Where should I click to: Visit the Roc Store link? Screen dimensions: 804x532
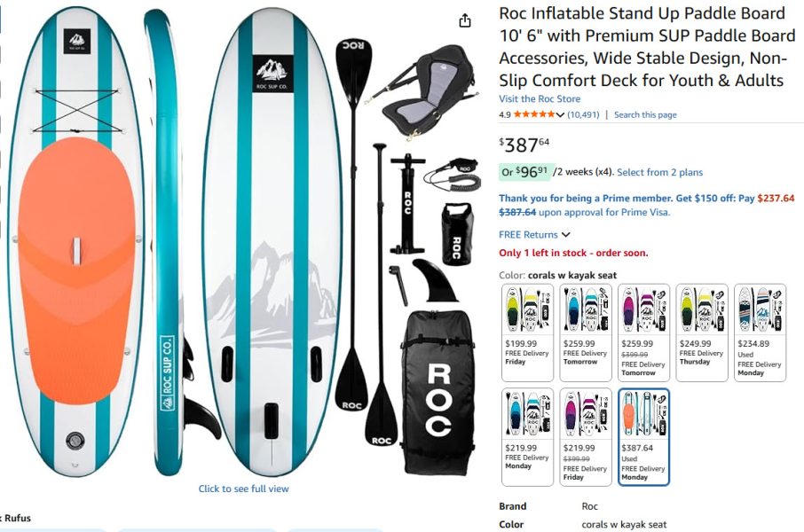click(540, 99)
